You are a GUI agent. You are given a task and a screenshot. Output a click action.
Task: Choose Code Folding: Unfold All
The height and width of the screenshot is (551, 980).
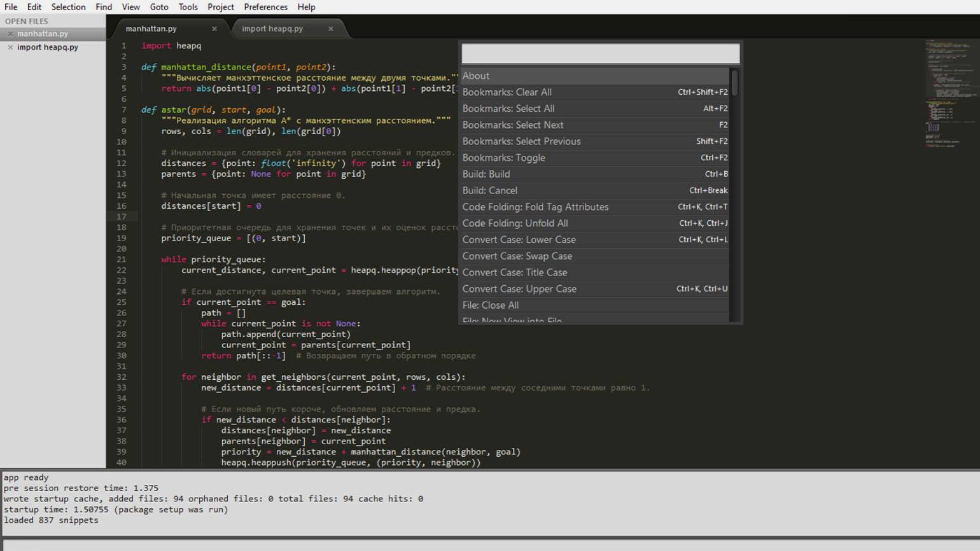coord(595,223)
